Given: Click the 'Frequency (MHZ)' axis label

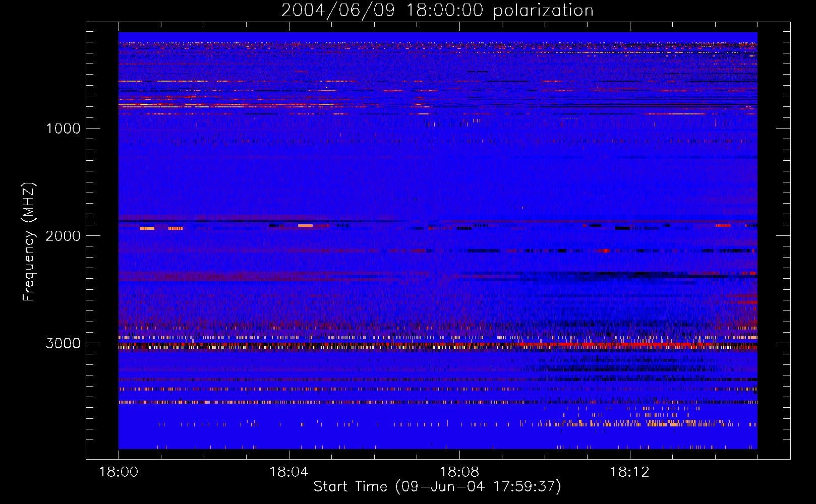Looking at the screenshot, I should coord(28,241).
